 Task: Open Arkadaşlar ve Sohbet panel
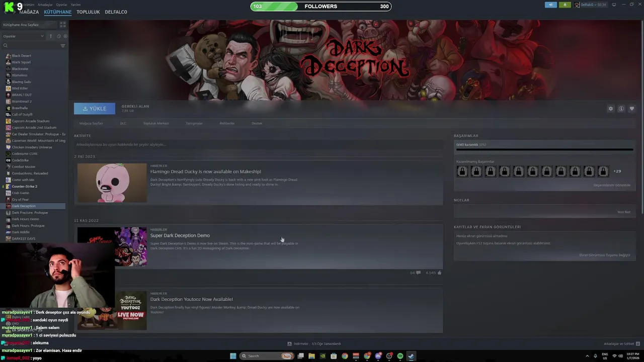click(x=621, y=344)
